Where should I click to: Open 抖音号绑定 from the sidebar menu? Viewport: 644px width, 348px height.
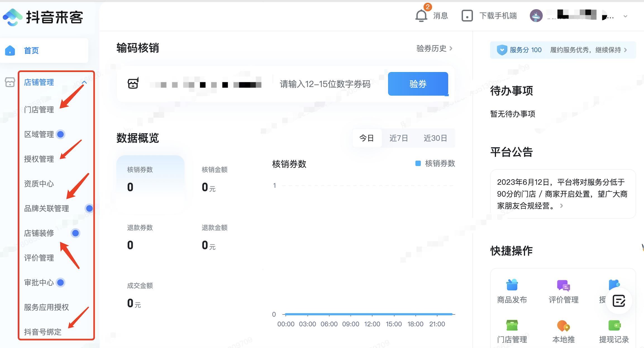point(42,332)
